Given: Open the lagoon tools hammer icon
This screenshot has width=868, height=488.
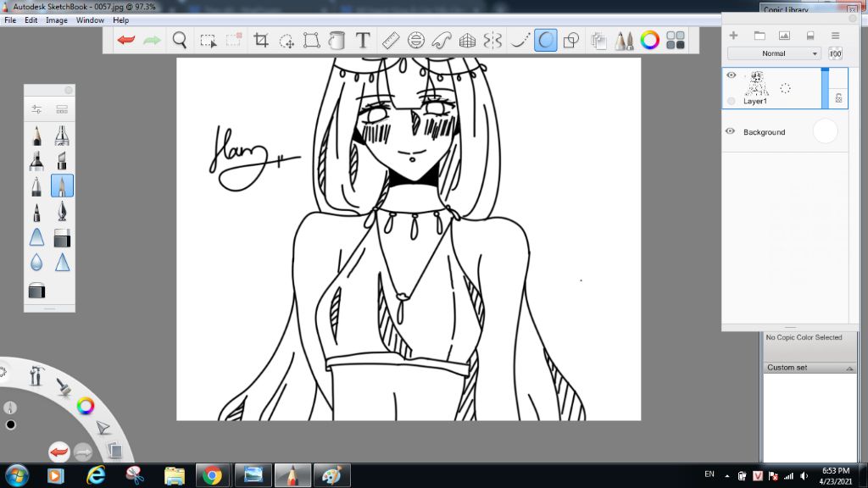Looking at the screenshot, I should click(x=36, y=375).
